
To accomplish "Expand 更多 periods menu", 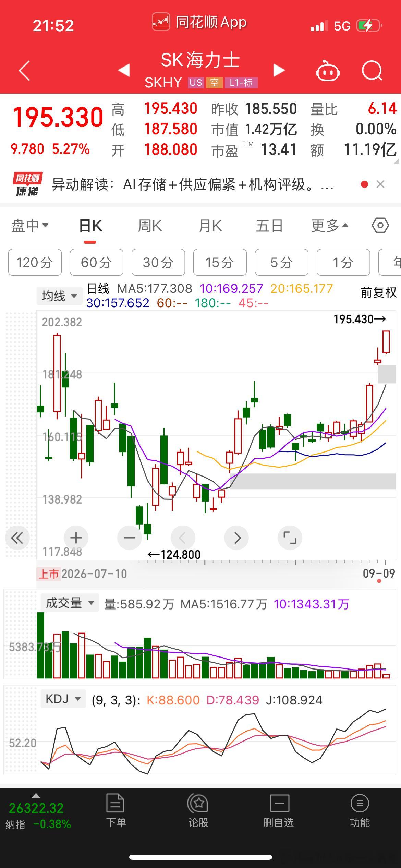I will coord(330,226).
